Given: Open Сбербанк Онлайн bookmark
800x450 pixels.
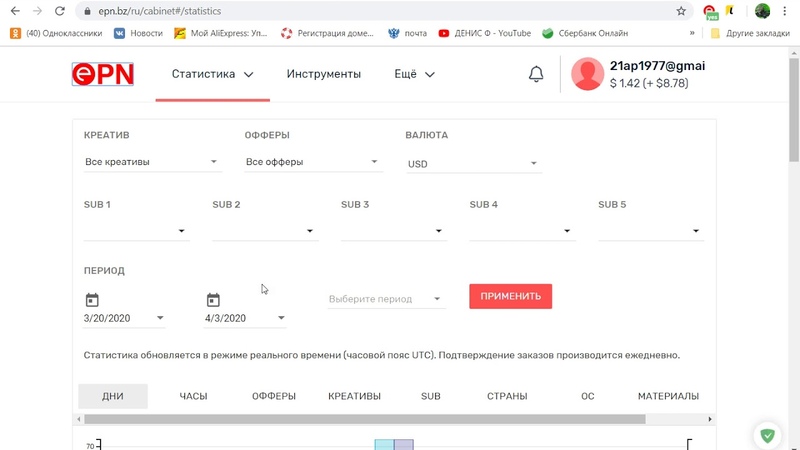Looking at the screenshot, I should coord(585,33).
